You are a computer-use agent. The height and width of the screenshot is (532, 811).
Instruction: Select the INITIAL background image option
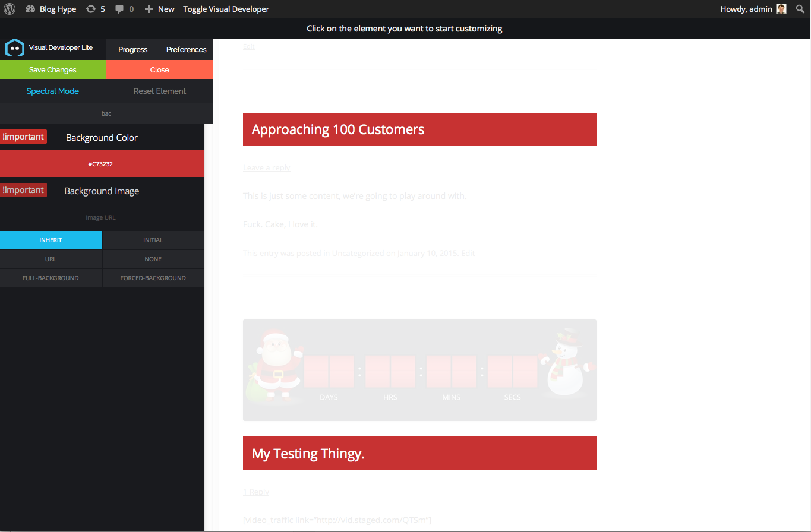[153, 240]
